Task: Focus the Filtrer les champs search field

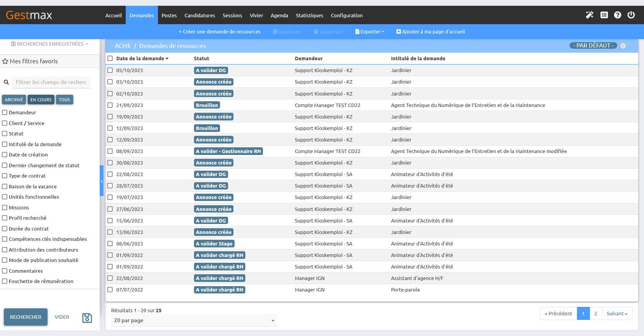Action: pyautogui.click(x=51, y=82)
